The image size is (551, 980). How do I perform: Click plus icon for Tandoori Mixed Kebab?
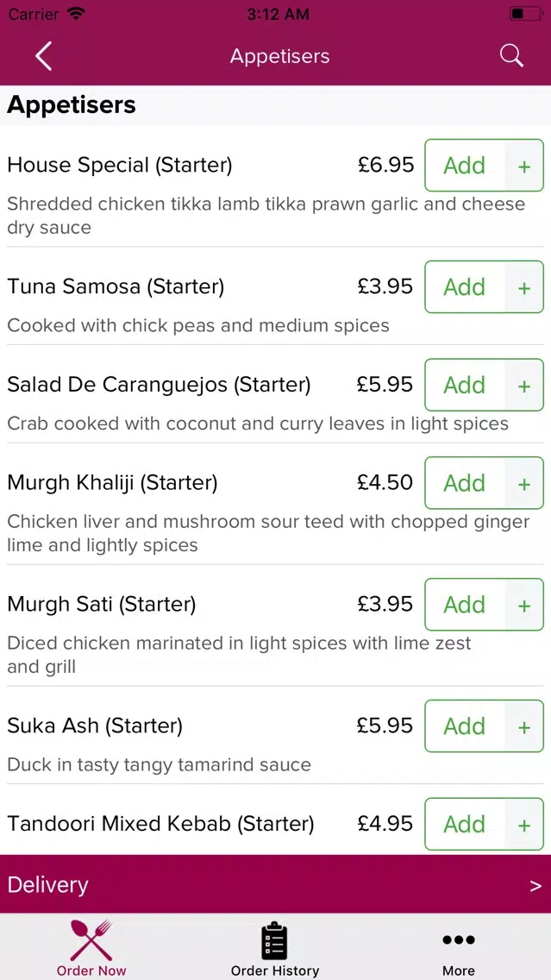tap(524, 825)
